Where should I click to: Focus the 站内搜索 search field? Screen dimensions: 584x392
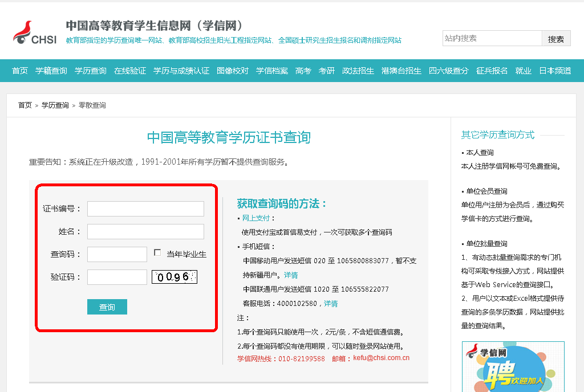[492, 38]
